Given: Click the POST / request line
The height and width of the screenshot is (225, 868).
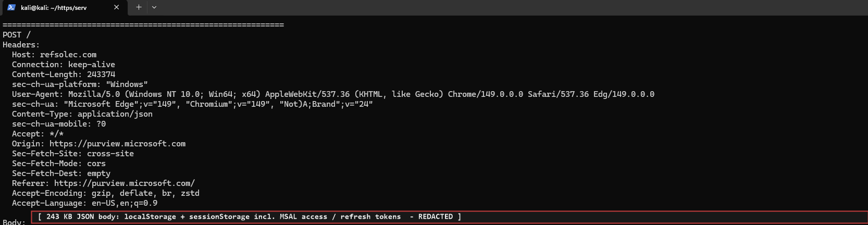Looking at the screenshot, I should pos(17,35).
